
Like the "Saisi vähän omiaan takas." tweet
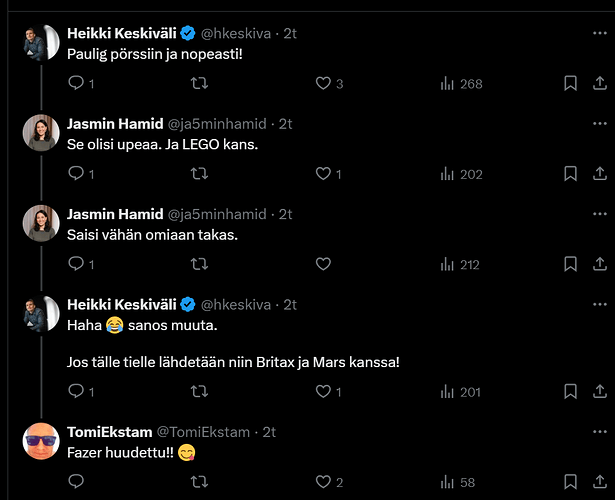pos(323,264)
